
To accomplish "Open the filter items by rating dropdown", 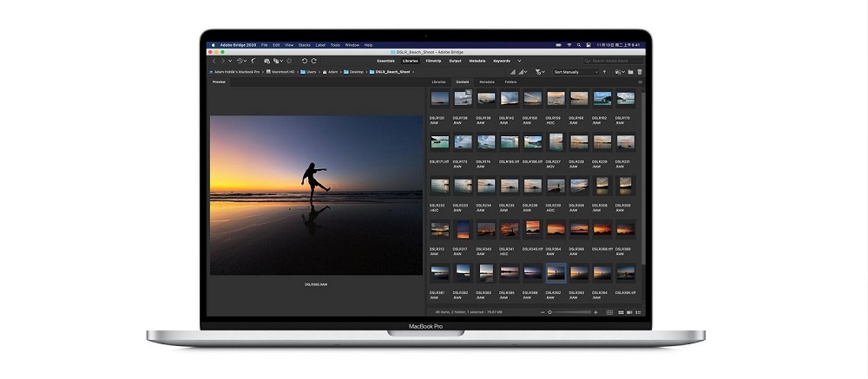I will pos(540,72).
